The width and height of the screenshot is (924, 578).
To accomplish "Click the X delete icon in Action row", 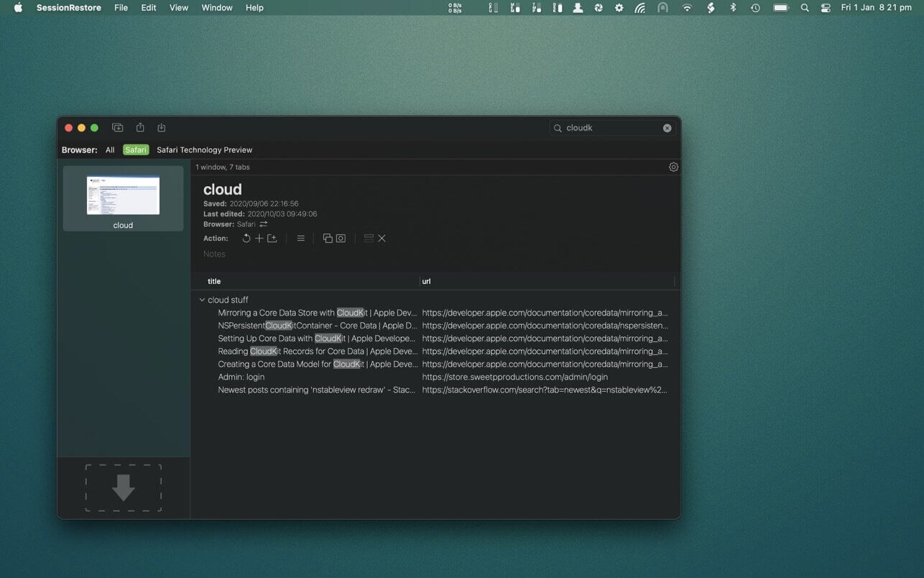I will (x=382, y=239).
